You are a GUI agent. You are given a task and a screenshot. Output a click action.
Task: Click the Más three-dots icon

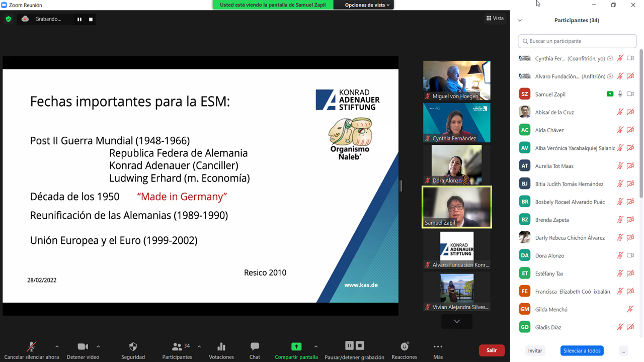(438, 347)
